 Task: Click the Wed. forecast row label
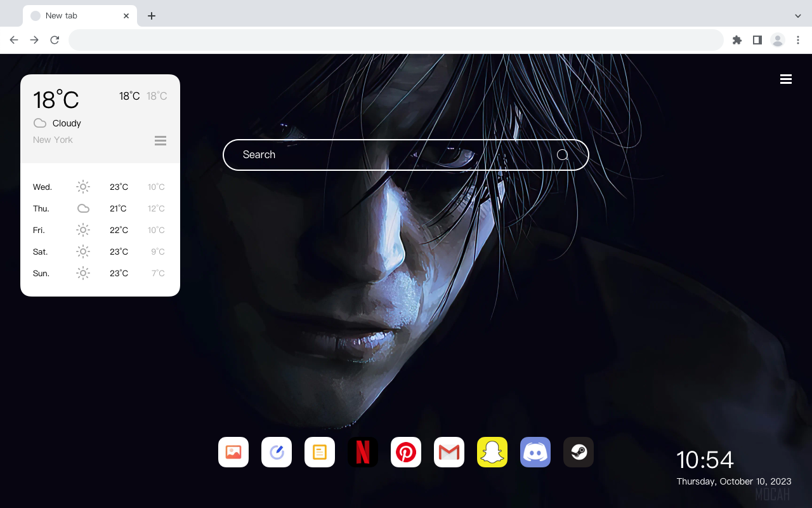tap(43, 187)
